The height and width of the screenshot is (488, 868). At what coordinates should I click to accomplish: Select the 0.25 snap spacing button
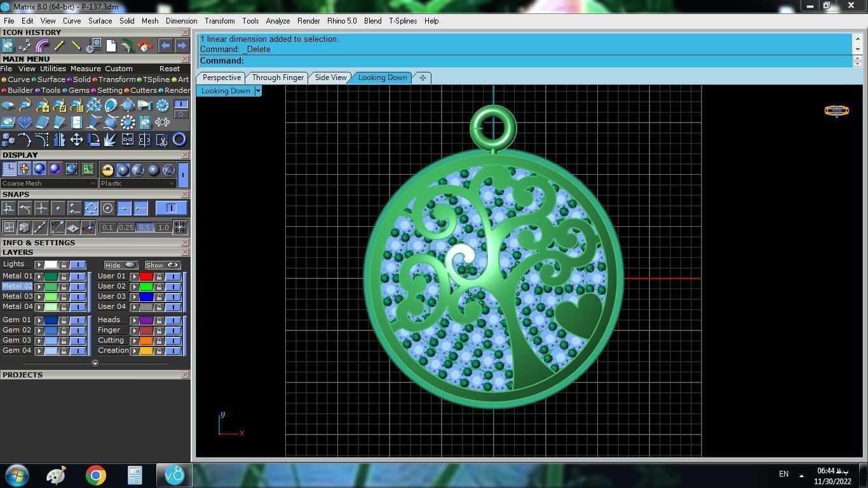126,227
